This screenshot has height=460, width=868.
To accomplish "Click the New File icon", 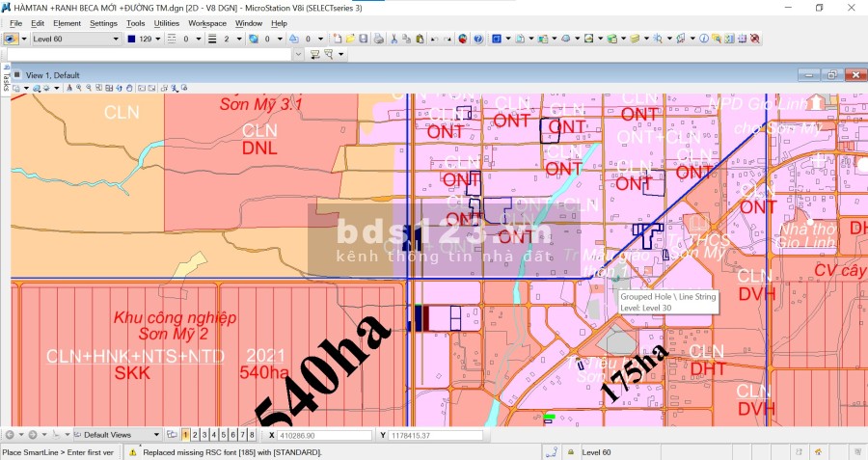I will click(338, 39).
